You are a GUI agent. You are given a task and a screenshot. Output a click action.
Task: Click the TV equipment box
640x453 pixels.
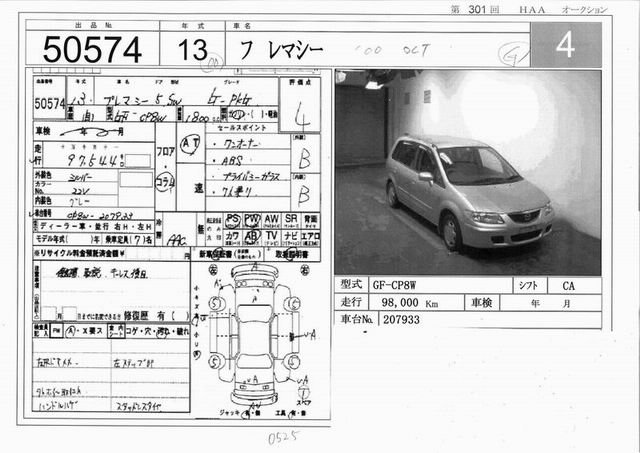(x=271, y=238)
